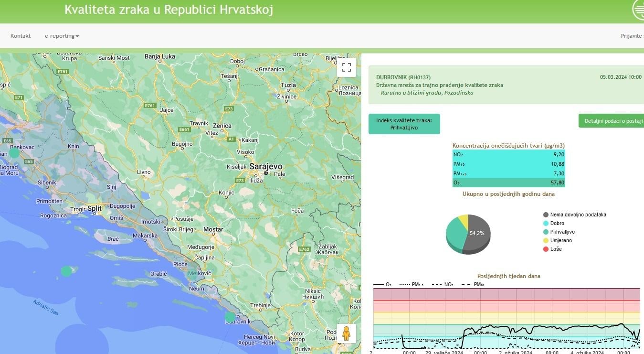The image size is (644, 354).
Task: Toggle fullscreen view of the map
Action: click(x=346, y=67)
